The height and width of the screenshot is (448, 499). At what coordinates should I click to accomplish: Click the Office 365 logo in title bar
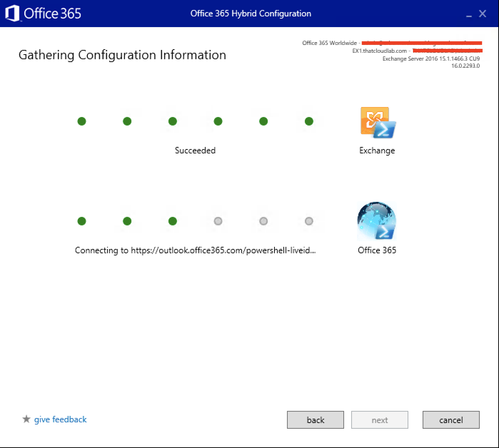[43, 14]
